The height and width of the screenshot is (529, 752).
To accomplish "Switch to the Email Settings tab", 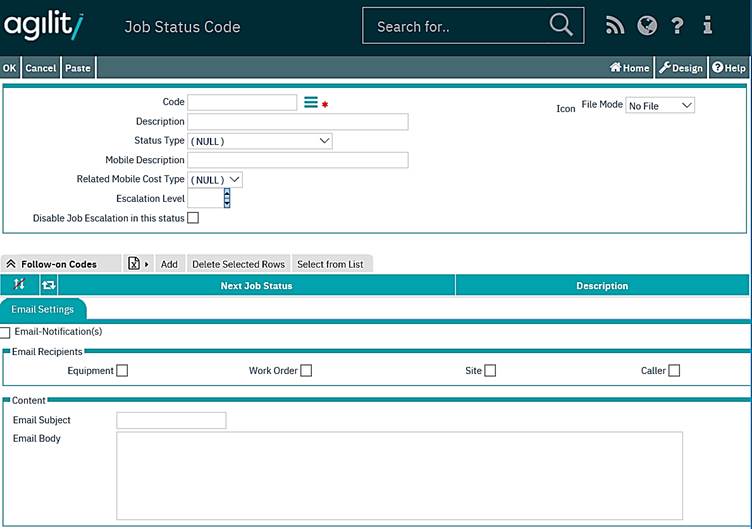I will [x=43, y=310].
